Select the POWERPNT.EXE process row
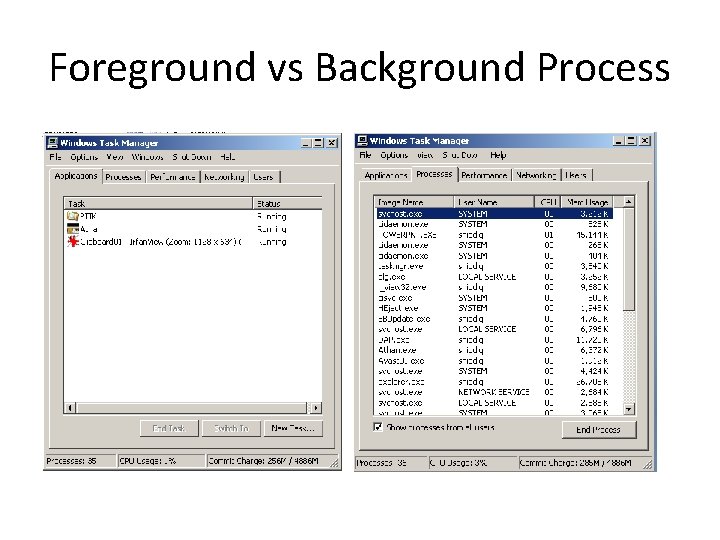This screenshot has height=540, width=720. (494, 235)
